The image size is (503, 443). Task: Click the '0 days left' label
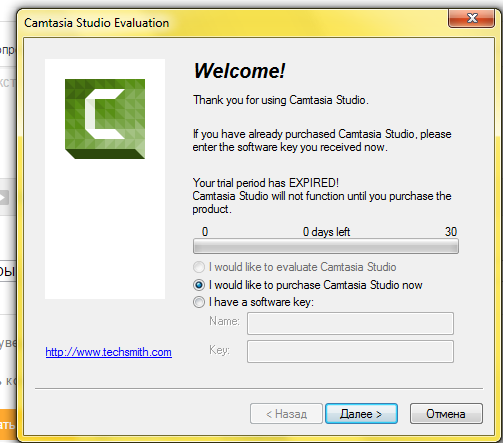(326, 232)
